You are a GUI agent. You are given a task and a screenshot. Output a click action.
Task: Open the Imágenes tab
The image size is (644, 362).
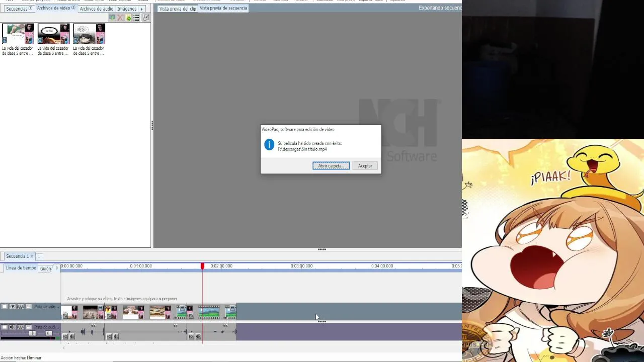pyautogui.click(x=127, y=9)
